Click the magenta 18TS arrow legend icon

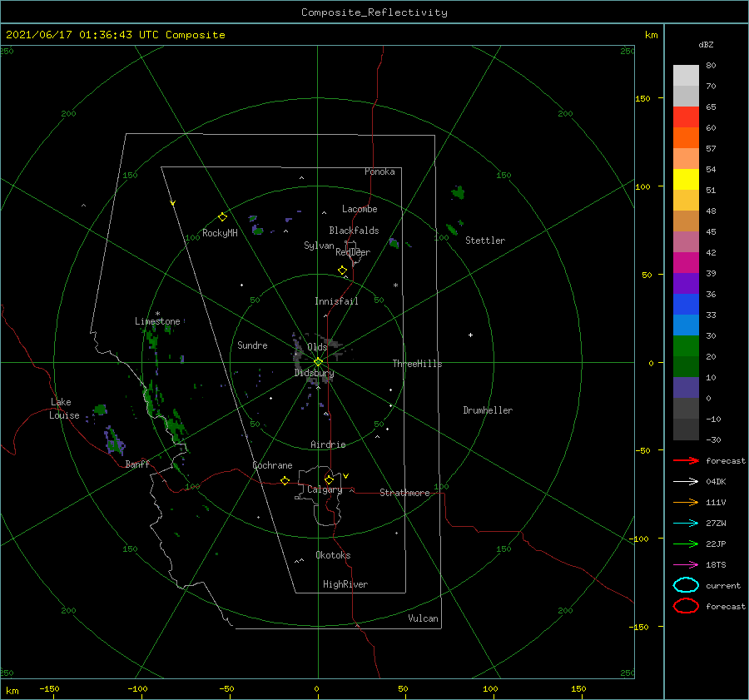(x=686, y=565)
